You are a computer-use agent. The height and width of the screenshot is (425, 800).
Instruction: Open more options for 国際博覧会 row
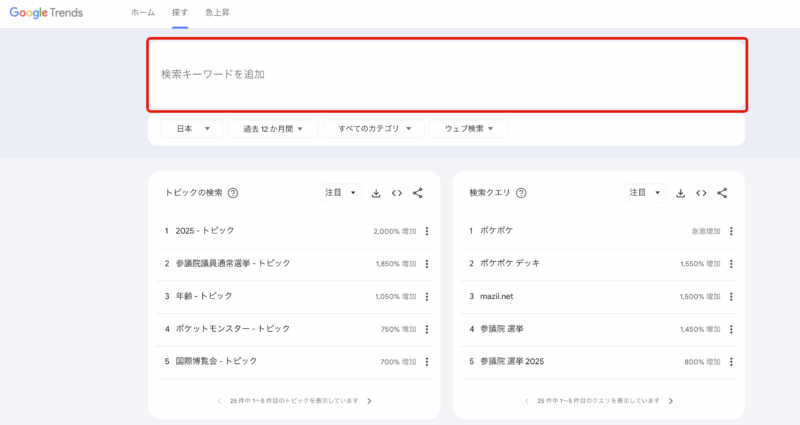click(427, 362)
